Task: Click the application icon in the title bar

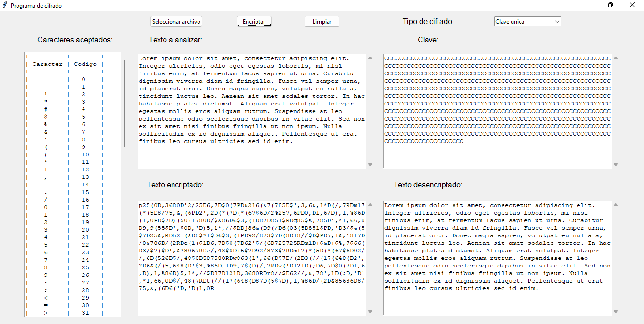Action: (x=6, y=5)
